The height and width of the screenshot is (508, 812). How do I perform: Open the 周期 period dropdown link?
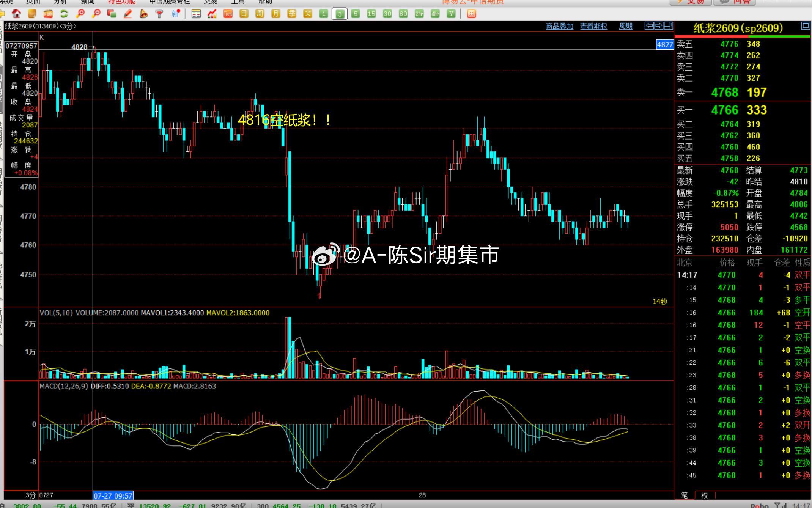click(x=626, y=26)
